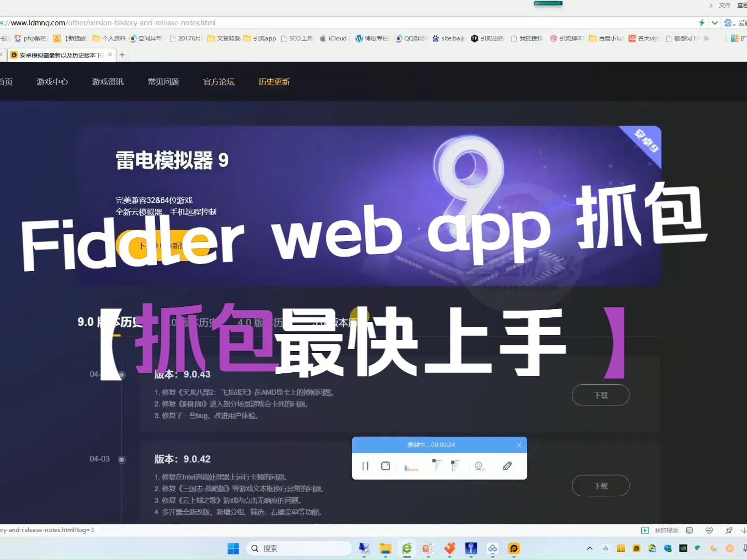
Task: Select the 历史更新 nav item
Action: 274,81
